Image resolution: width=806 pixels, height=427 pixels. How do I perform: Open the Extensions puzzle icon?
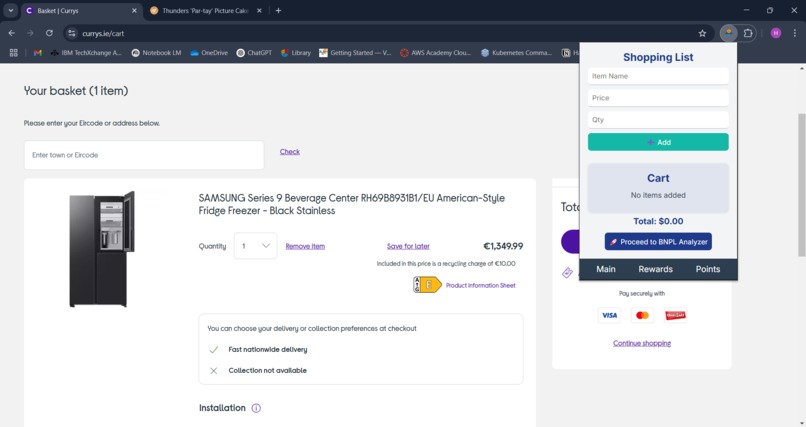tap(748, 33)
